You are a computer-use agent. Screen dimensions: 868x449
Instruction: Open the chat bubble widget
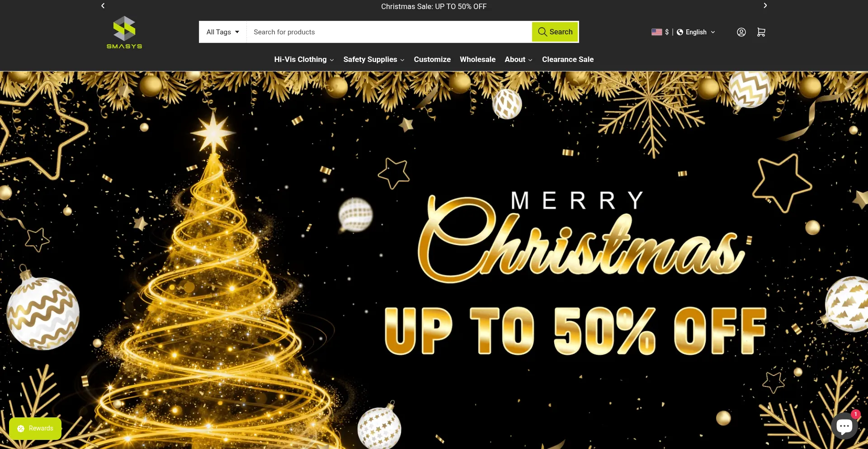(x=844, y=425)
